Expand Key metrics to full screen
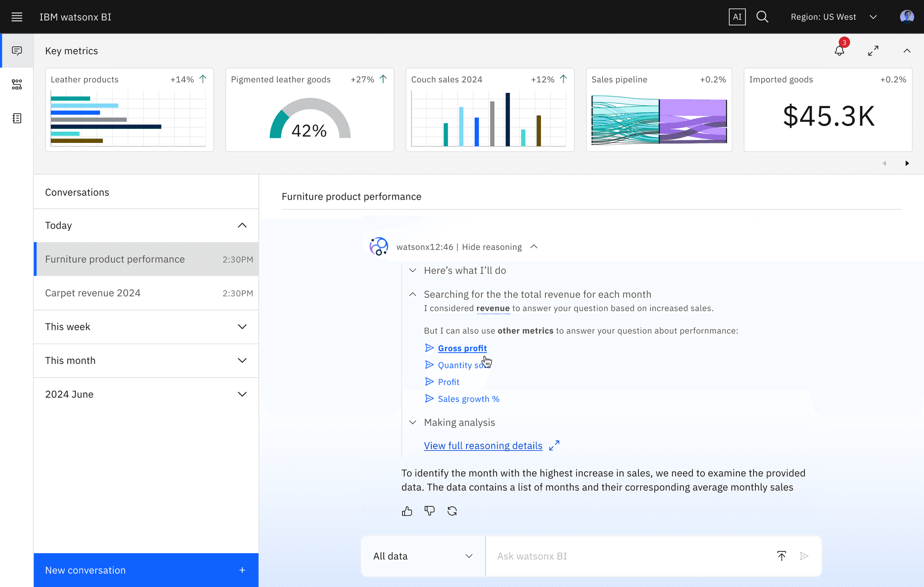 tap(873, 50)
